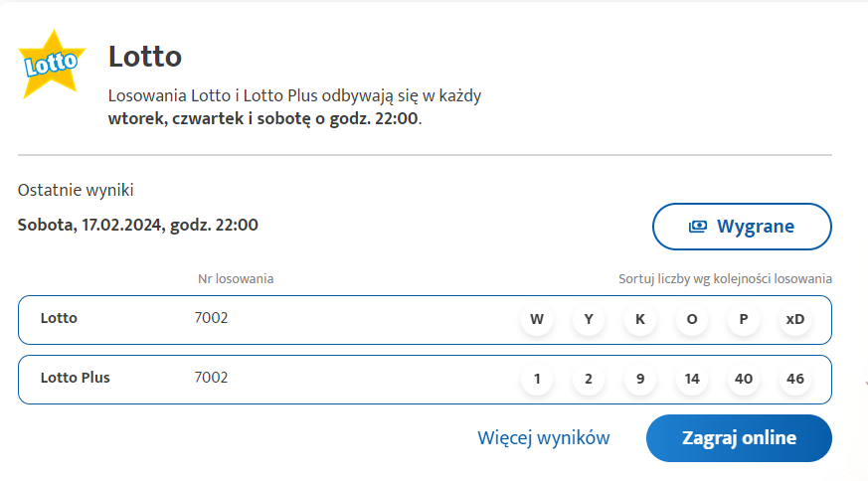Select Lotto Plus ball number 14
This screenshot has width=868, height=481.
(x=692, y=379)
